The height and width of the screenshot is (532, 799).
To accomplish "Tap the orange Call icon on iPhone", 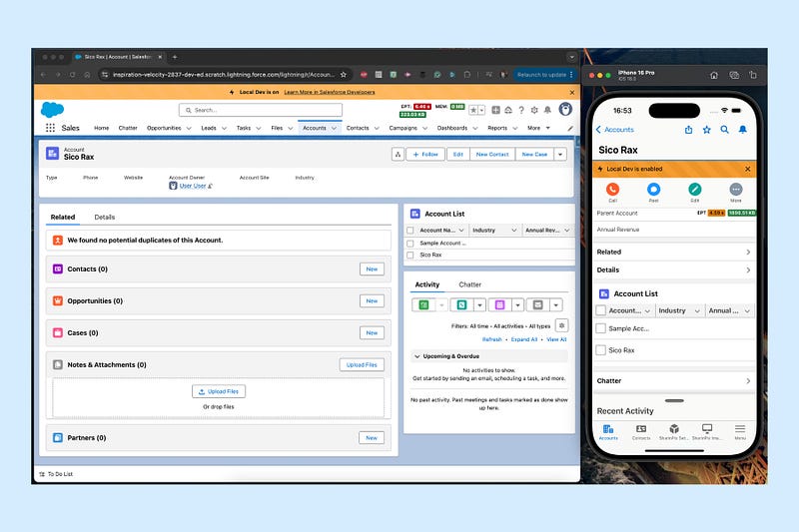I will [612, 189].
